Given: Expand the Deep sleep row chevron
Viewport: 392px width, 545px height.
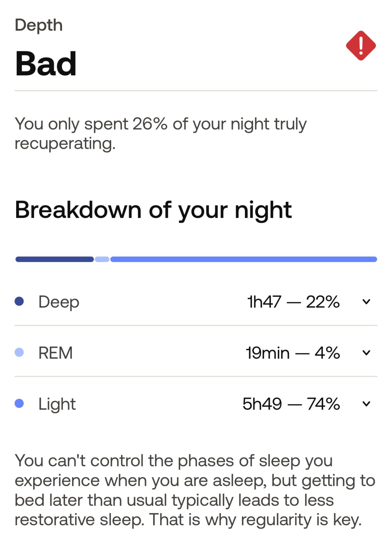Looking at the screenshot, I should pos(366,302).
